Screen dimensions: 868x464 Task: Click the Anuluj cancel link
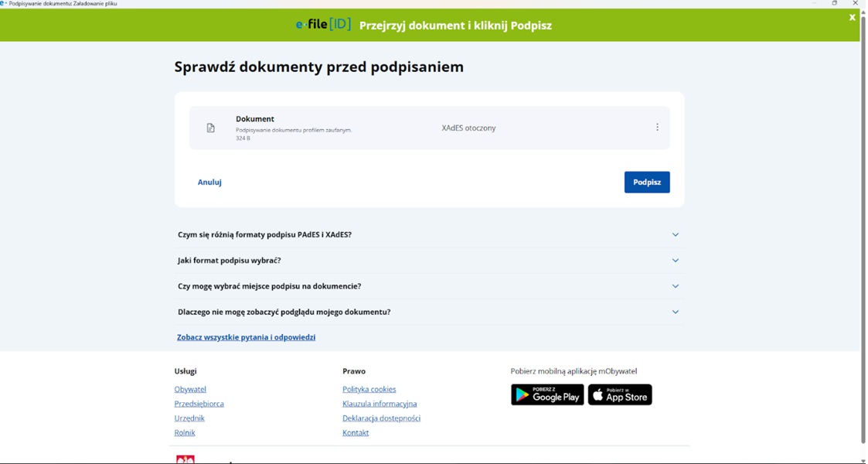[x=209, y=183]
